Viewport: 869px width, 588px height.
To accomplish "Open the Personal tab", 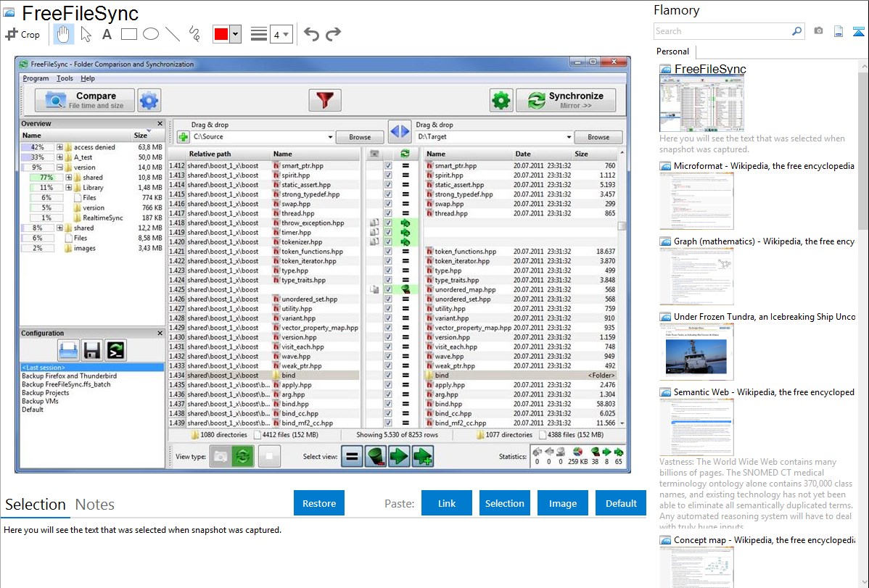I will pos(672,51).
